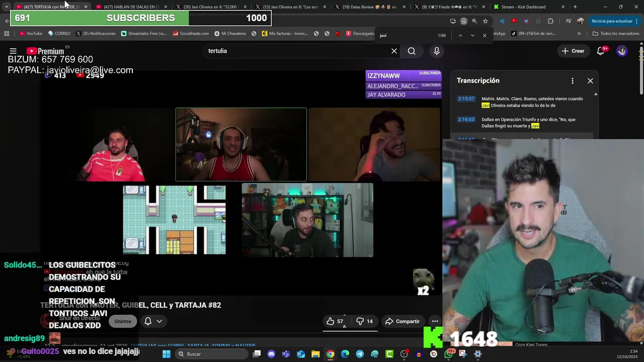
Task: Open YouTube notifications bell in header
Action: point(600,51)
